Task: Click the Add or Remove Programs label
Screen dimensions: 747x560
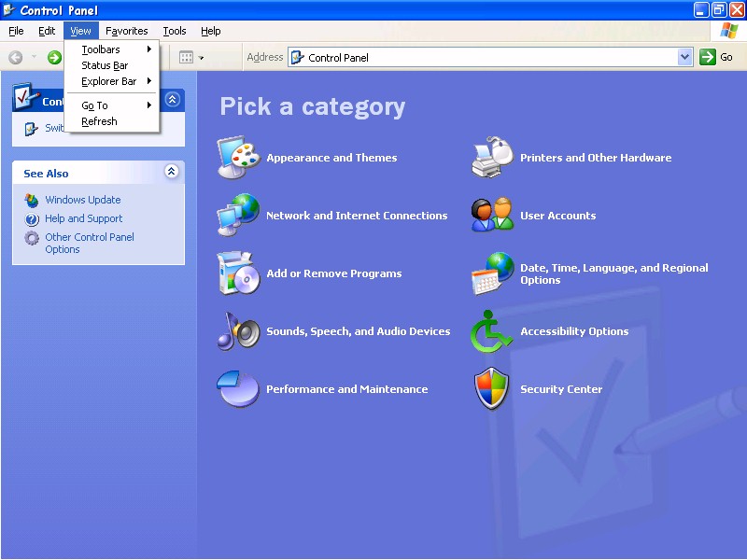Action: tap(334, 273)
